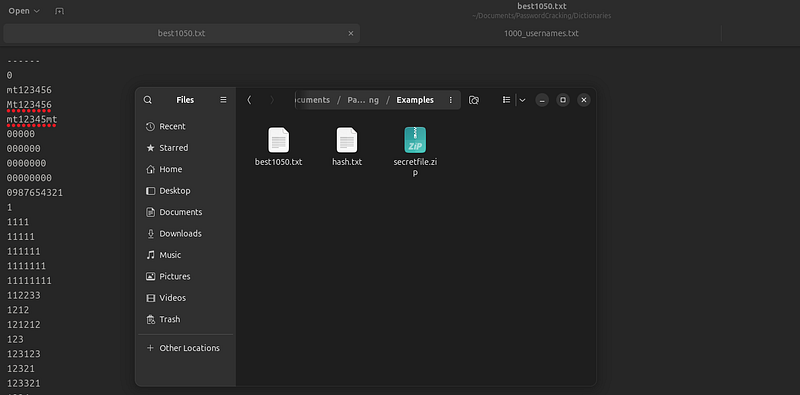Close the Files window
Screen dimensions: 800x395
pos(584,100)
